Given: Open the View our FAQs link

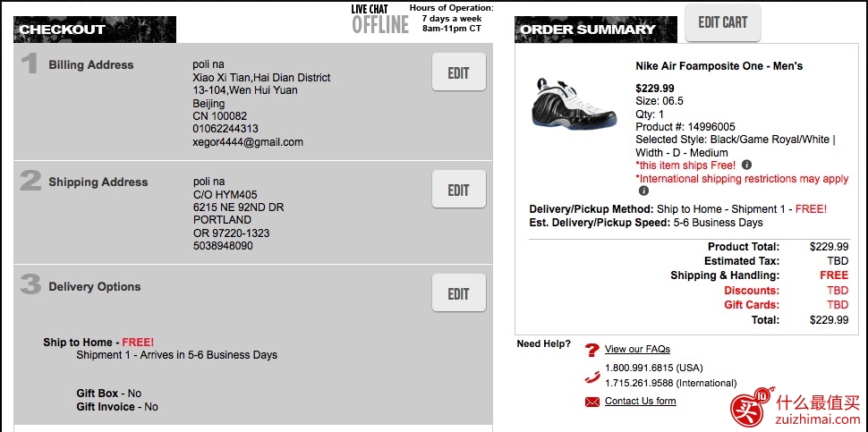Looking at the screenshot, I should 637,349.
